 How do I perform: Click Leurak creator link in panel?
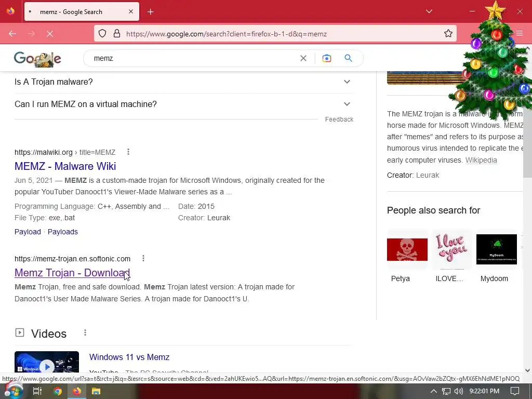click(x=428, y=175)
